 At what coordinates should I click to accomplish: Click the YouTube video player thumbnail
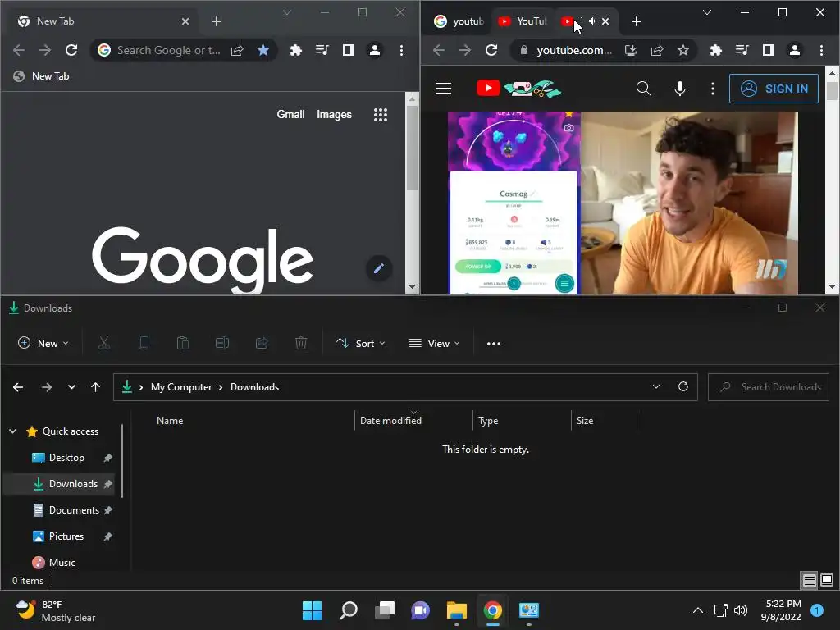pos(623,203)
